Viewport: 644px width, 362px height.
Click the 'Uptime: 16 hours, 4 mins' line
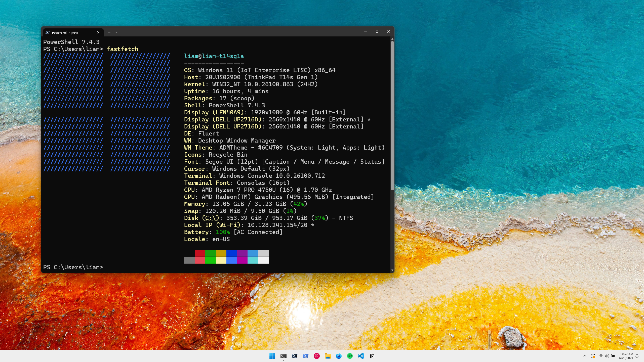click(x=226, y=91)
